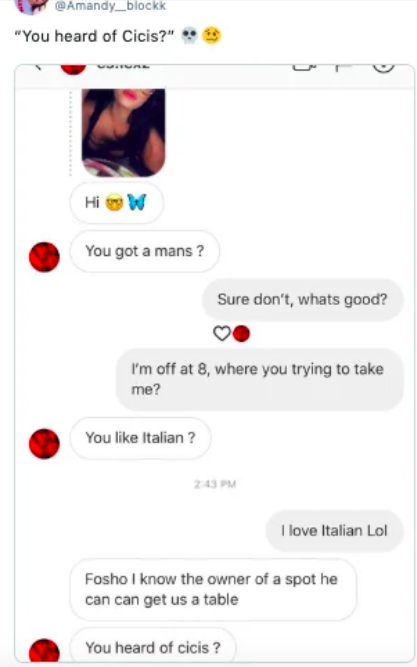
Task: Open conversation info circle icon
Action: pyautogui.click(x=383, y=68)
